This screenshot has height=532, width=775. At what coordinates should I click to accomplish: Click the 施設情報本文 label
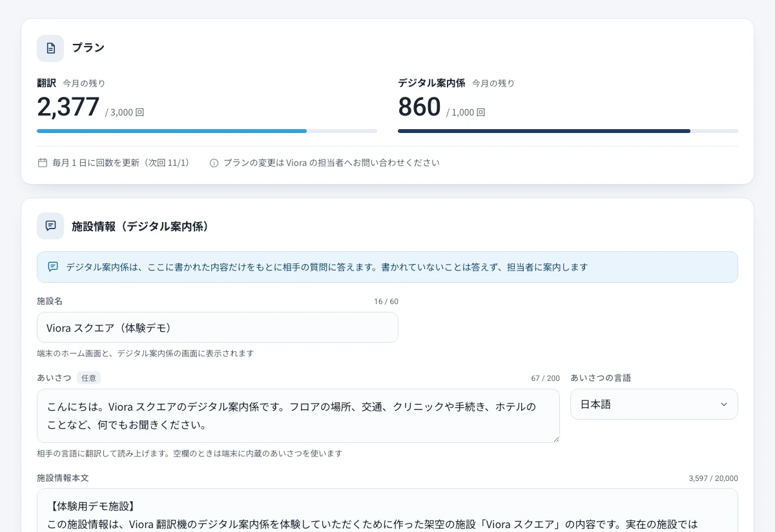pos(63,478)
